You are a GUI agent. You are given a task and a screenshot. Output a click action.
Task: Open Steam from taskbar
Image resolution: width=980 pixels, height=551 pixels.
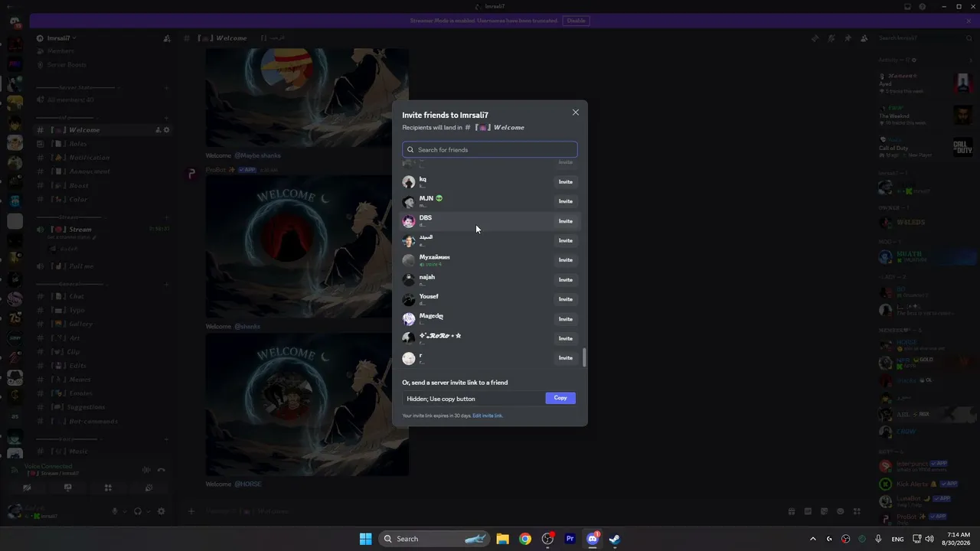pyautogui.click(x=614, y=539)
